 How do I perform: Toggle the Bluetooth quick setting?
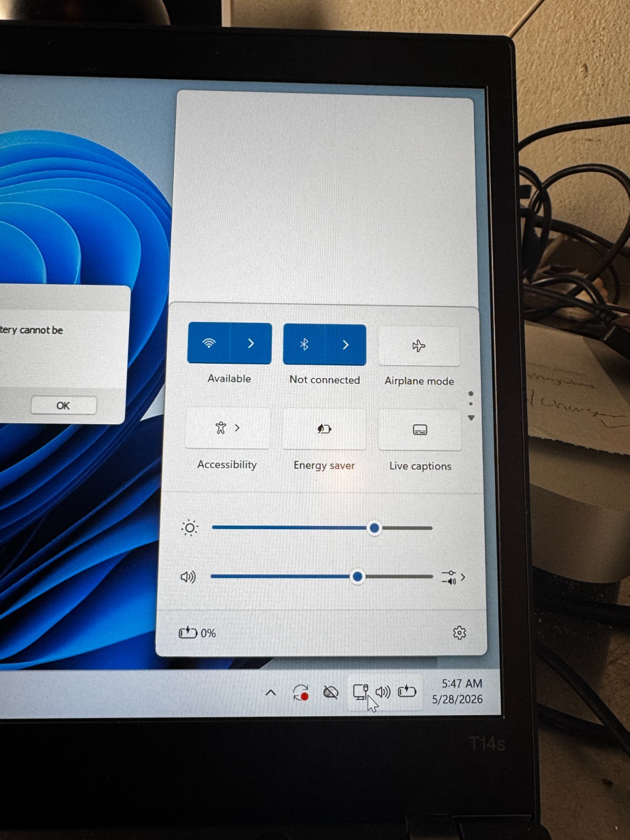[304, 344]
